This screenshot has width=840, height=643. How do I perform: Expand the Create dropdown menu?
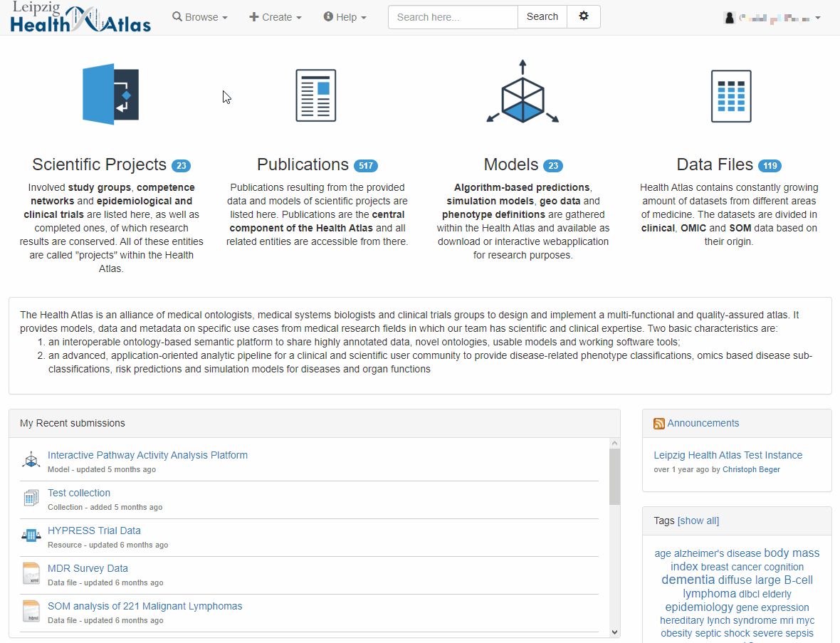[x=275, y=17]
